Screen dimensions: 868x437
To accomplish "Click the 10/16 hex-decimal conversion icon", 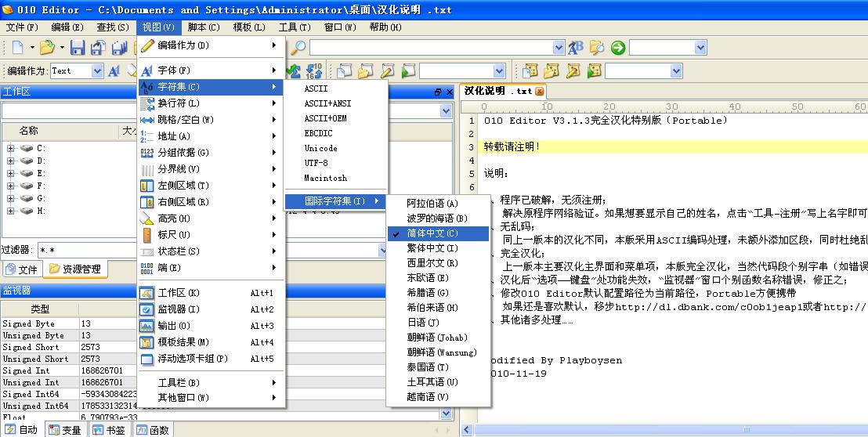I will click(314, 70).
